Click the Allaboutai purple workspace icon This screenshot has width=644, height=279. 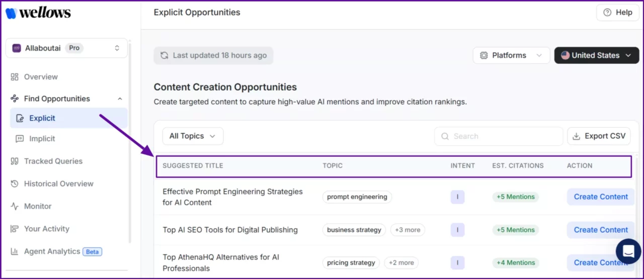pyautogui.click(x=17, y=48)
